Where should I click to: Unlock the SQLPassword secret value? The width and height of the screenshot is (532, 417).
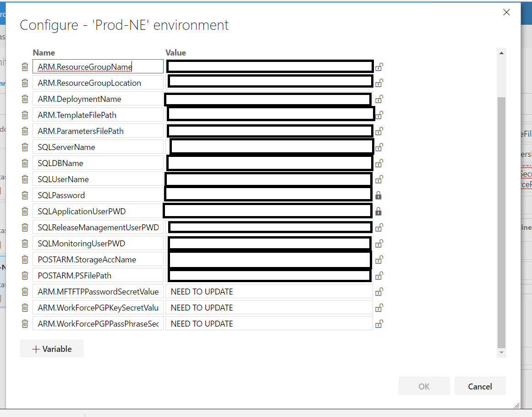[378, 195]
